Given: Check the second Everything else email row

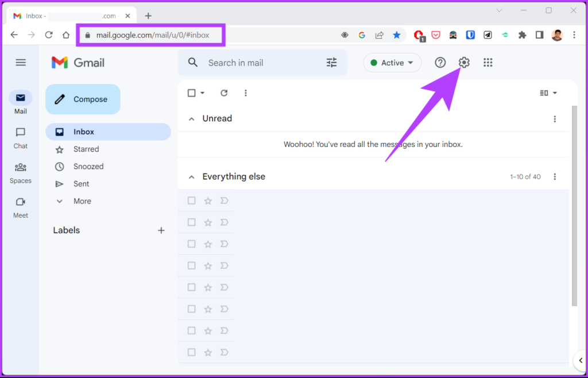Looking at the screenshot, I should tap(191, 222).
